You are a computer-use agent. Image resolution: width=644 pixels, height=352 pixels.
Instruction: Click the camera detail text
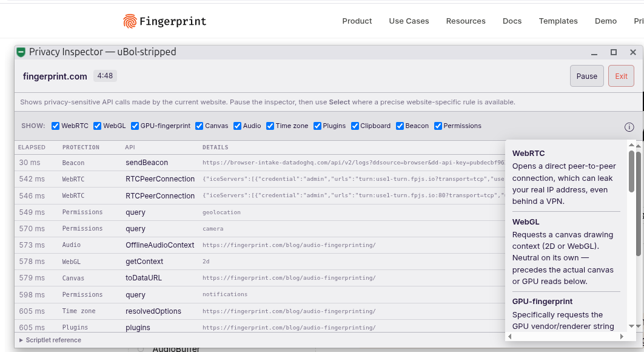(x=213, y=229)
